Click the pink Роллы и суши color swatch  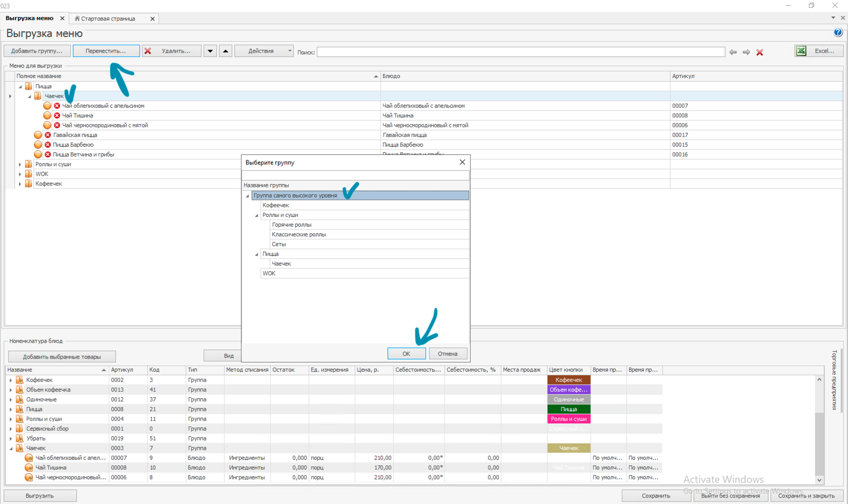(569, 419)
